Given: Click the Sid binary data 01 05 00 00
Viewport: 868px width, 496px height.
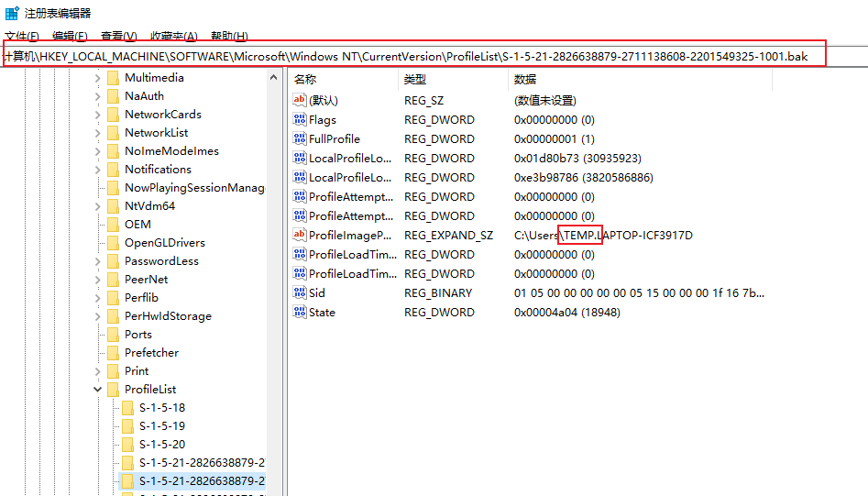Looking at the screenshot, I should point(639,292).
